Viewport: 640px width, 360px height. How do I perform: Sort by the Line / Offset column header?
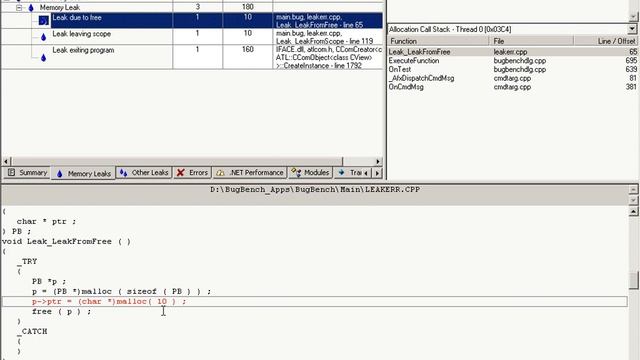point(605,41)
